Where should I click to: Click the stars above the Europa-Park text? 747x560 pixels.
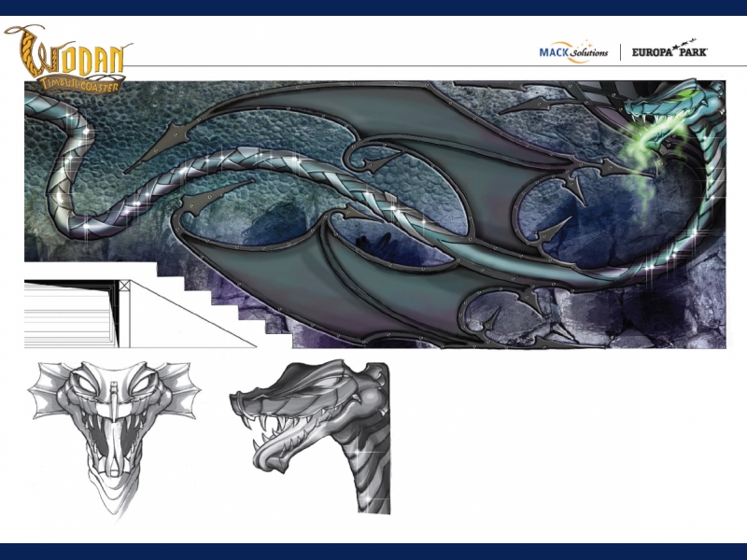point(686,43)
